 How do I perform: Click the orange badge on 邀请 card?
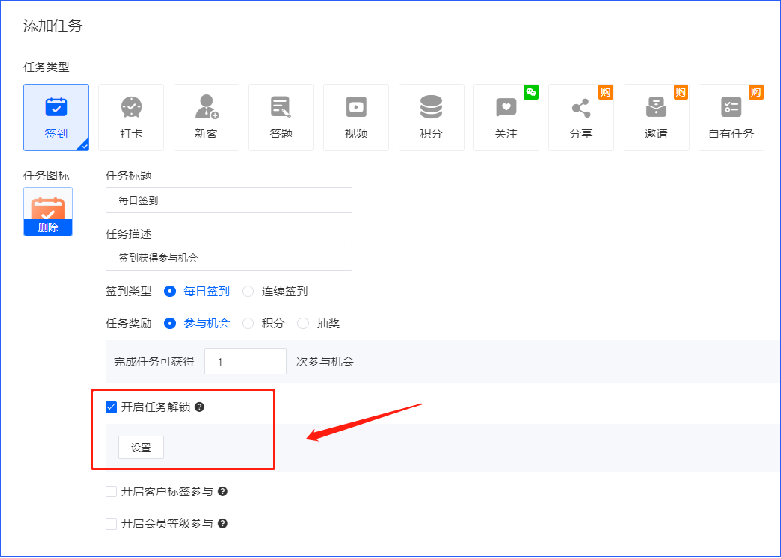[681, 92]
